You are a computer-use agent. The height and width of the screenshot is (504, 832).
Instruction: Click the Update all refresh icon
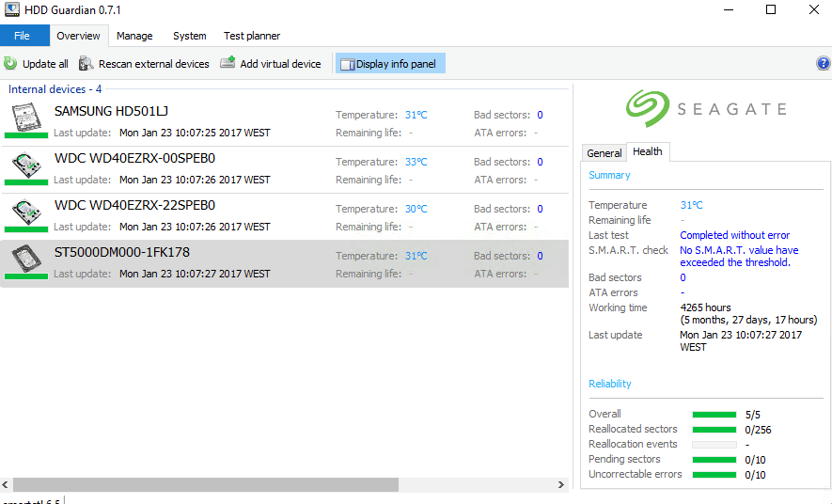pos(10,64)
